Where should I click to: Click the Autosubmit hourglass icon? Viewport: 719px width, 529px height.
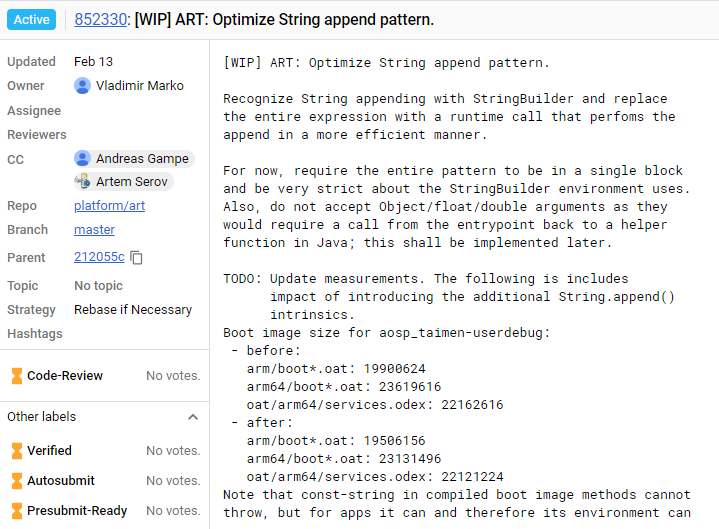[17, 480]
